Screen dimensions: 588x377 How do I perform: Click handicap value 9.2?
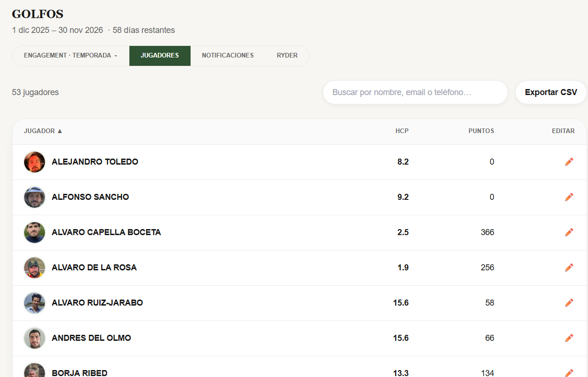point(403,197)
